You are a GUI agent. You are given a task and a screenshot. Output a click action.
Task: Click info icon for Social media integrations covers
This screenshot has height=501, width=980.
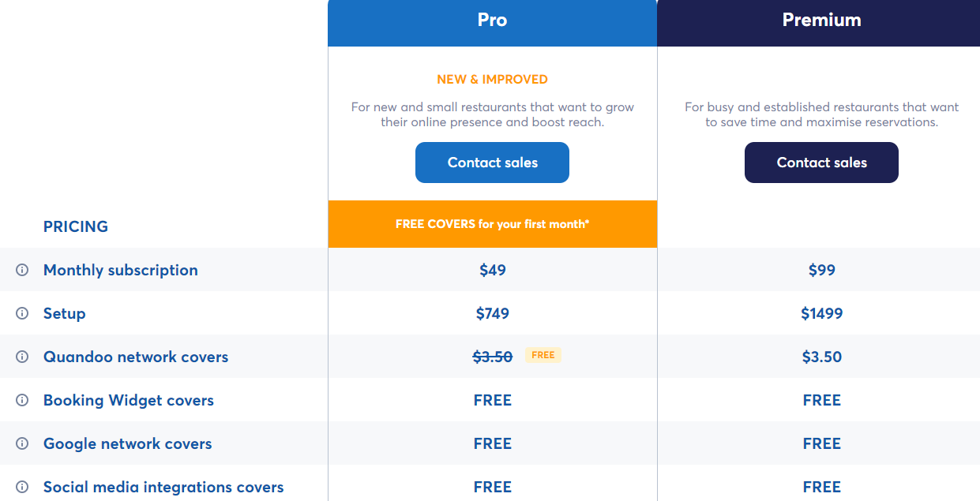coord(22,487)
